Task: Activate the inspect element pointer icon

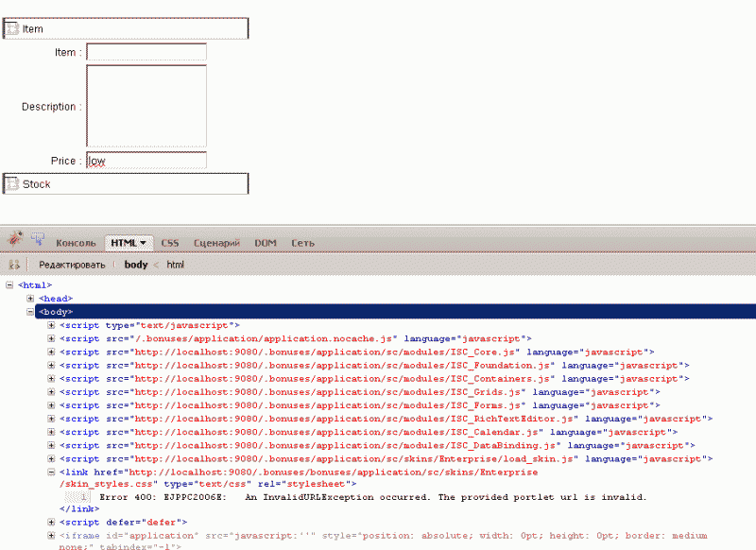Action: coord(38,241)
